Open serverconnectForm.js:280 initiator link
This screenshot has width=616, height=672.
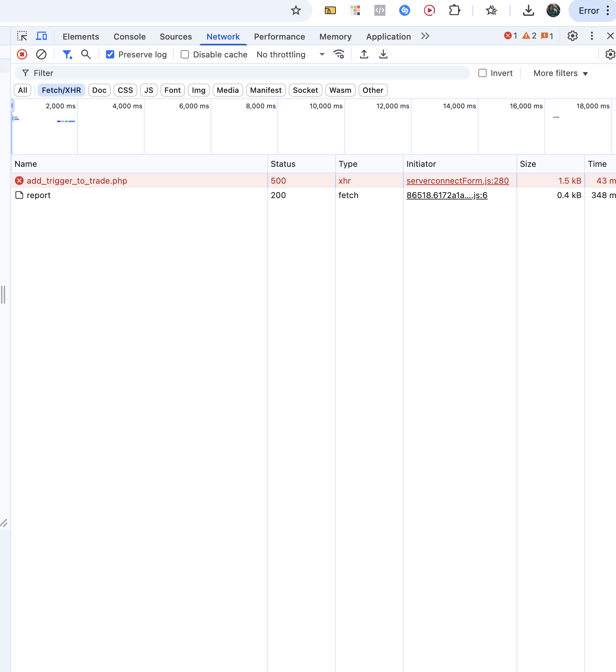coord(457,181)
